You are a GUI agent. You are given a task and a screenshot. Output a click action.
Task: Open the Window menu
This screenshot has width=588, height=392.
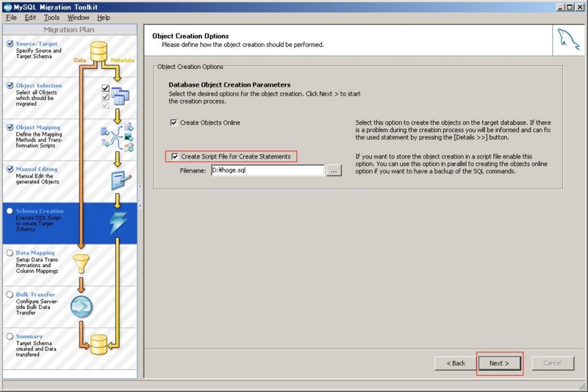pos(78,18)
